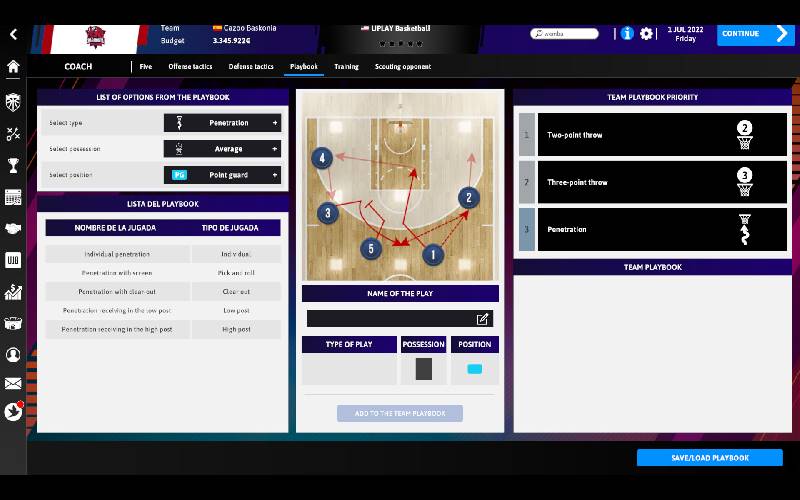Click the handshake transfers icon in sidebar
Viewport: 800px width, 500px height.
(x=13, y=229)
